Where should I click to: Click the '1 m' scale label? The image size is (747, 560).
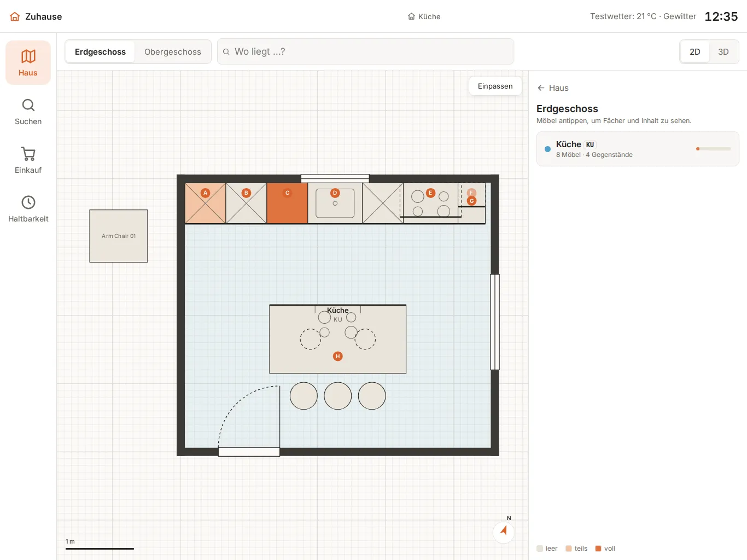(x=70, y=541)
